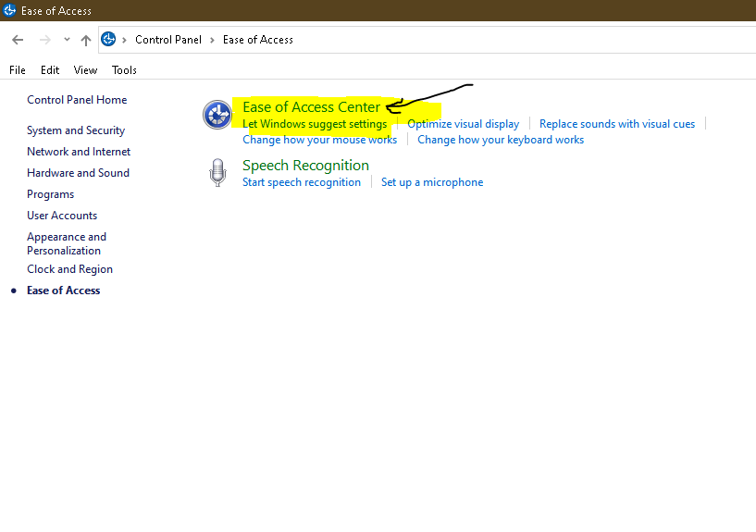
Task: Click the title bar Ease of Access icon
Action: (x=9, y=10)
